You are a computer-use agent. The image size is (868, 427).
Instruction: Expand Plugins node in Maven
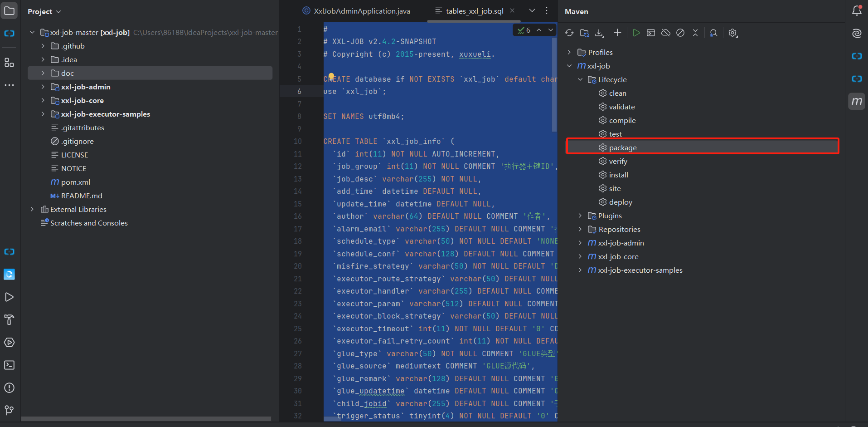[580, 216]
